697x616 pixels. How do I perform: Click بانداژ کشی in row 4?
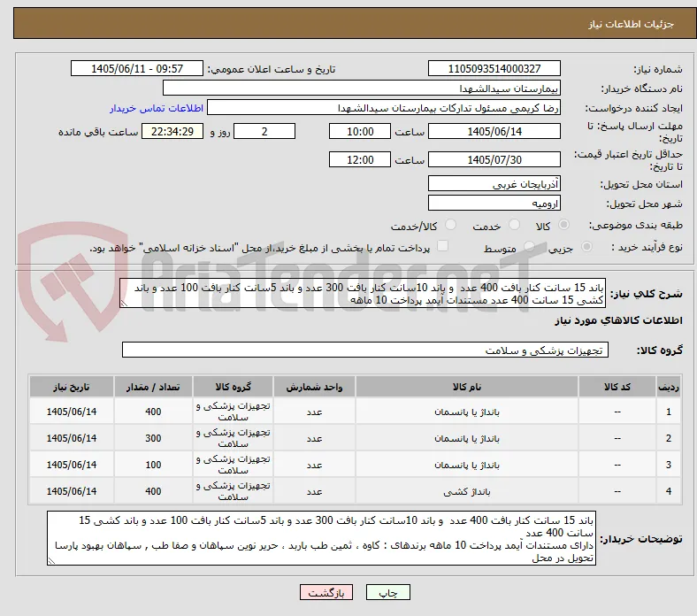click(x=467, y=491)
